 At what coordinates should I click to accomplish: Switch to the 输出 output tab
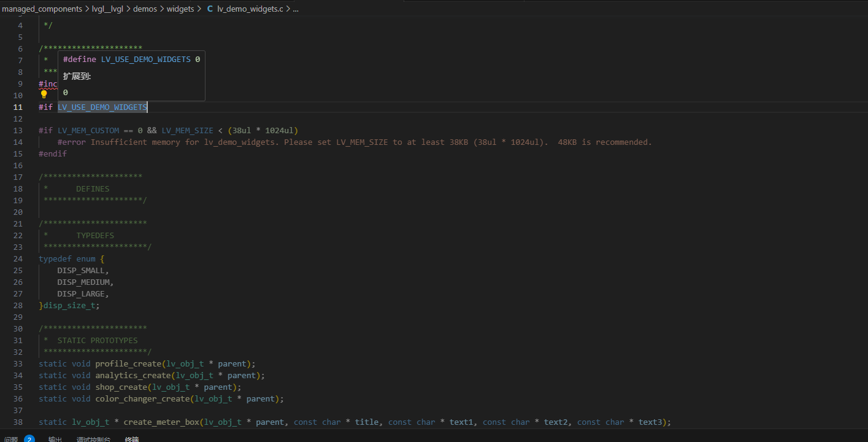tap(55, 440)
